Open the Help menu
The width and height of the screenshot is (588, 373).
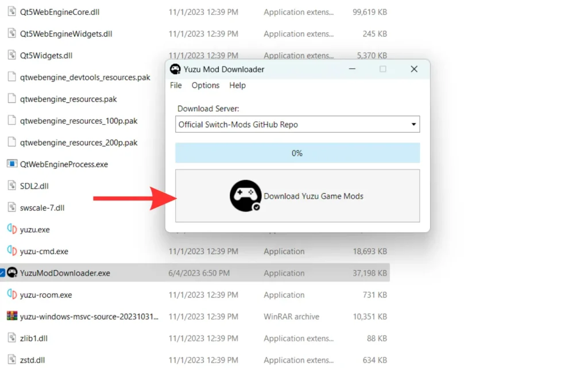237,85
